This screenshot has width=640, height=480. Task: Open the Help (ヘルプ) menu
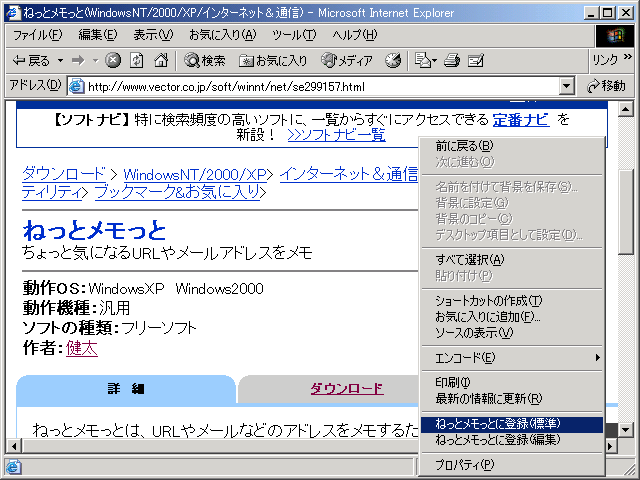point(354,35)
